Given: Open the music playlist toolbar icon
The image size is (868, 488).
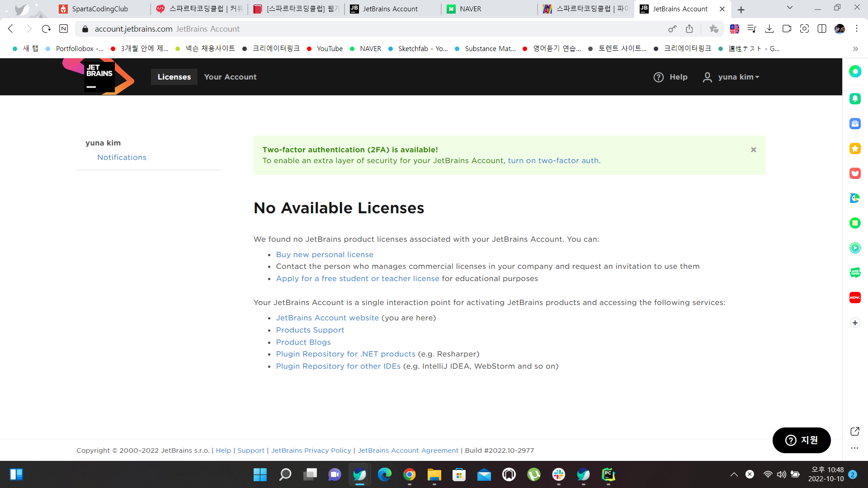Looking at the screenshot, I should pyautogui.click(x=752, y=29).
